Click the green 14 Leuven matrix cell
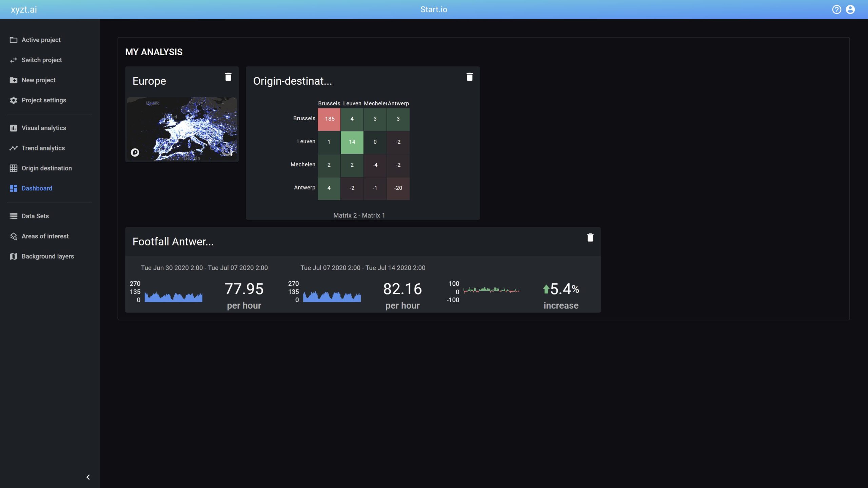 352,142
